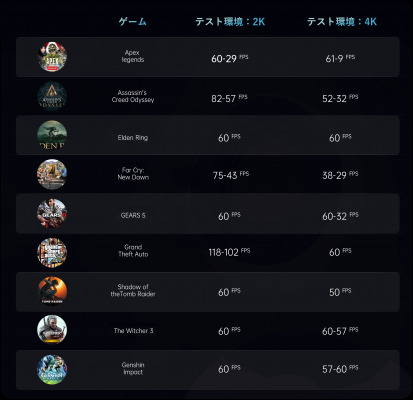Click the Elden Ring title text
This screenshot has width=413, height=400.
133,138
